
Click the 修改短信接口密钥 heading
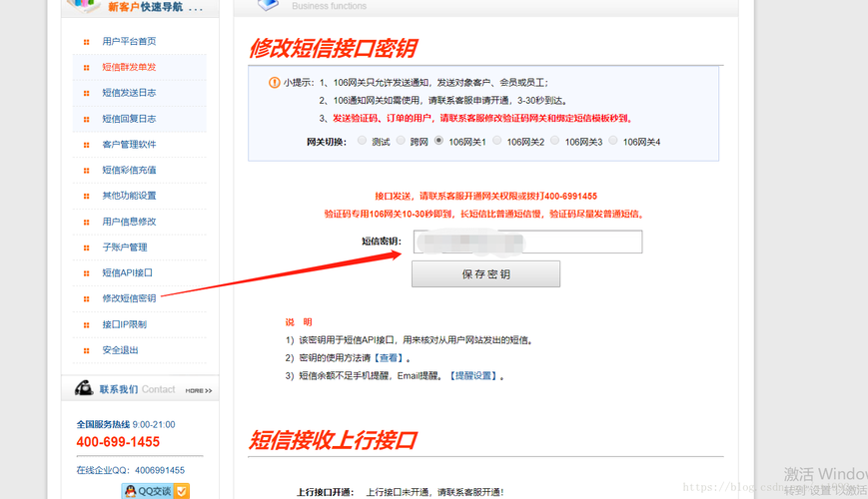pyautogui.click(x=334, y=49)
